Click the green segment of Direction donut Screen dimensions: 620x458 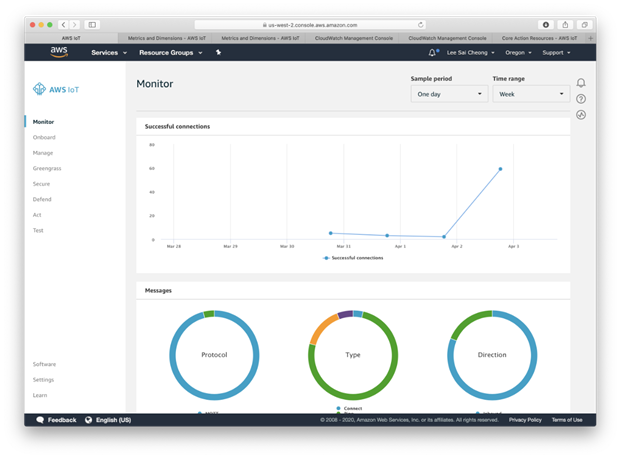pyautogui.click(x=468, y=321)
